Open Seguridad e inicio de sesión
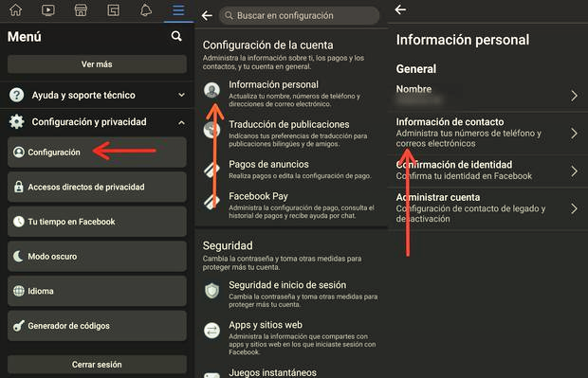 [291, 294]
